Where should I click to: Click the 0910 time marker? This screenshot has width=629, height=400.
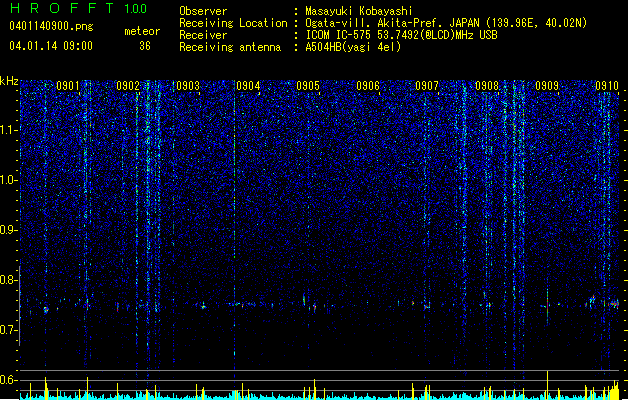[x=607, y=86]
